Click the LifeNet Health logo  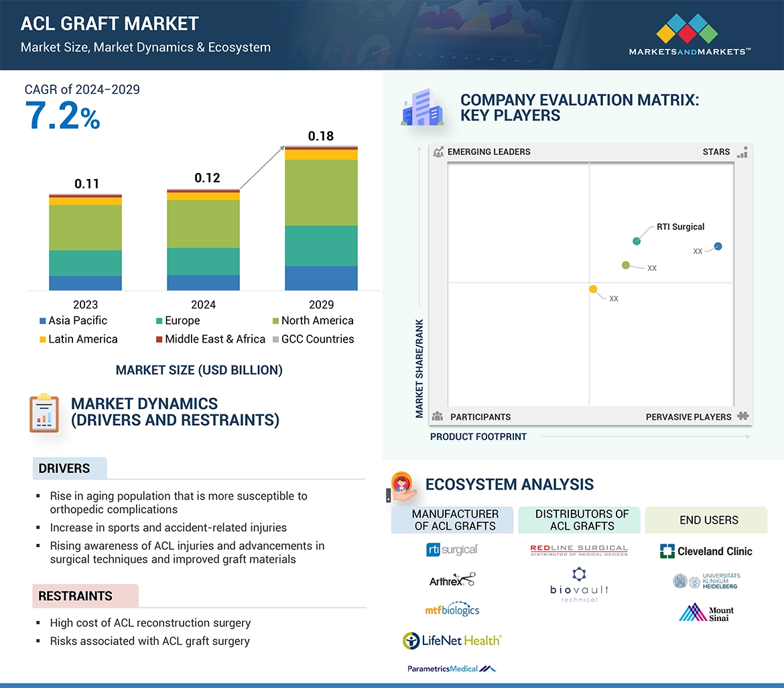tap(451, 640)
